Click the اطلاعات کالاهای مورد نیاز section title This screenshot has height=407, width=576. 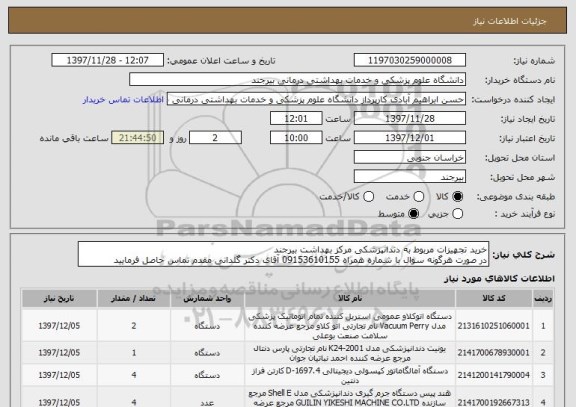499,278
